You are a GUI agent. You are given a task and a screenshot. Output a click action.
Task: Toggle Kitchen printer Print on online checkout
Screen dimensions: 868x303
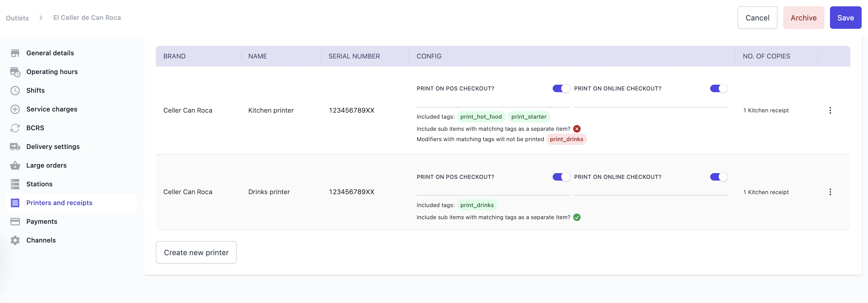tap(719, 88)
